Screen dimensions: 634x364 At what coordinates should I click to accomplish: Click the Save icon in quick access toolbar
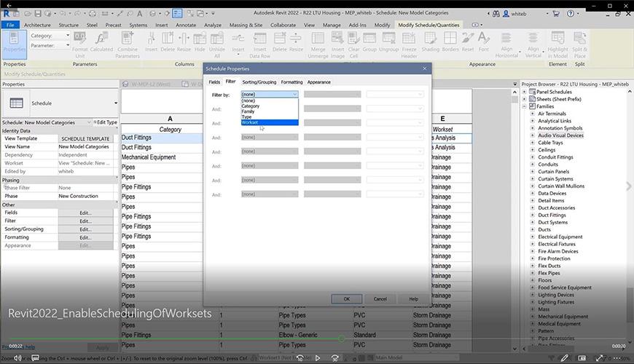[x=38, y=13]
